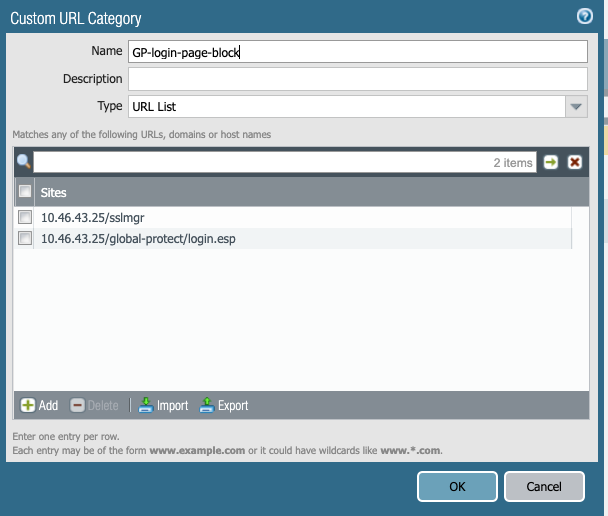Screen dimensions: 608x516
Task: Select the 10.46.43.25/global-protect/login.esp entry text
Action: pos(138,238)
